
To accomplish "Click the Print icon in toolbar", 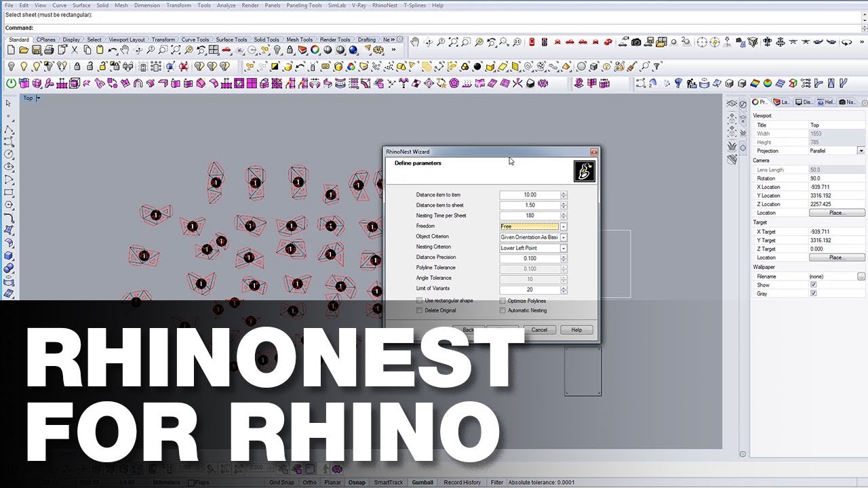I will click(50, 50).
